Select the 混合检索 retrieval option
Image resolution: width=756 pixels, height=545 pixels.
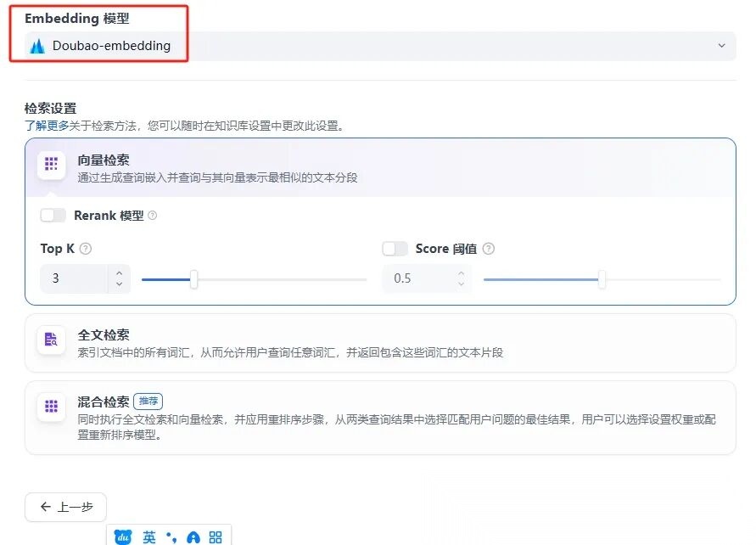point(380,418)
